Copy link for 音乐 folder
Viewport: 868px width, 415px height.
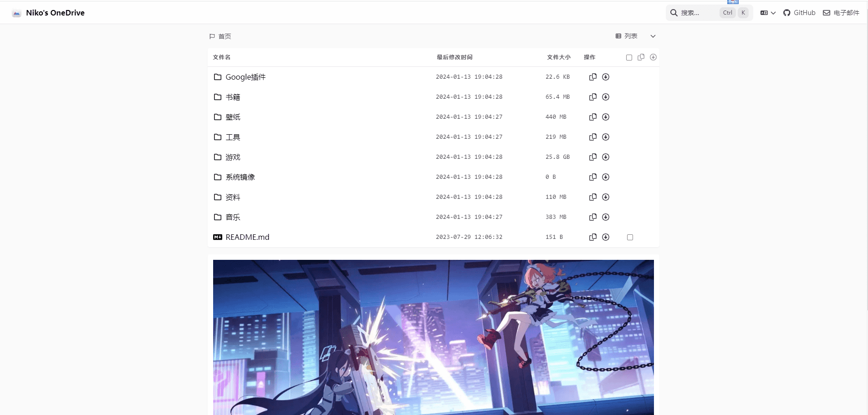point(592,217)
